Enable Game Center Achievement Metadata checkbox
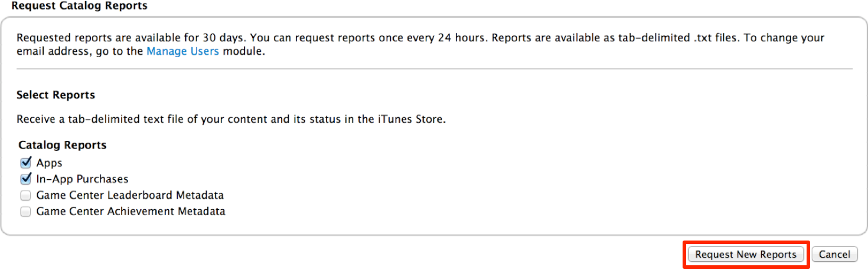This screenshot has height=270, width=868. pos(25,211)
